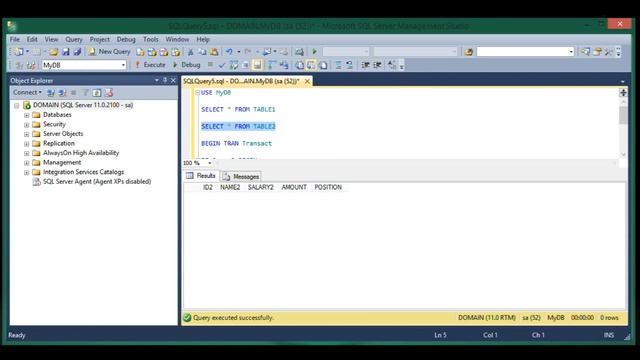Screen dimensions: 640x360
Task: Open the MyDB database dropdown
Action: coord(123,65)
